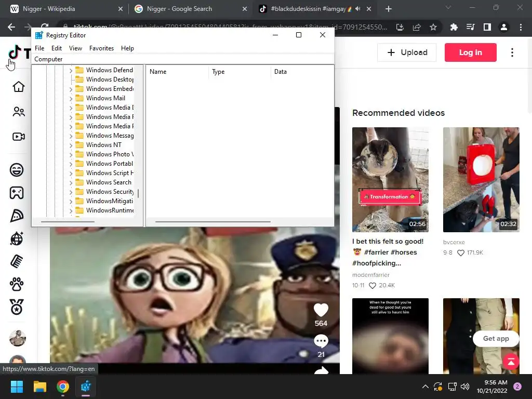Open Chrome Extensions puzzle icon
532x399 pixels.
454,27
